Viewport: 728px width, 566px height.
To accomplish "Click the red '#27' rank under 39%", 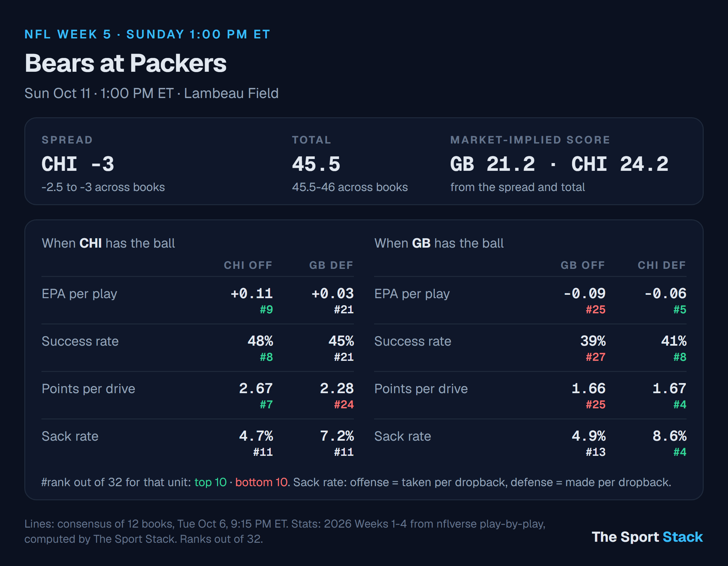I will pyautogui.click(x=596, y=357).
